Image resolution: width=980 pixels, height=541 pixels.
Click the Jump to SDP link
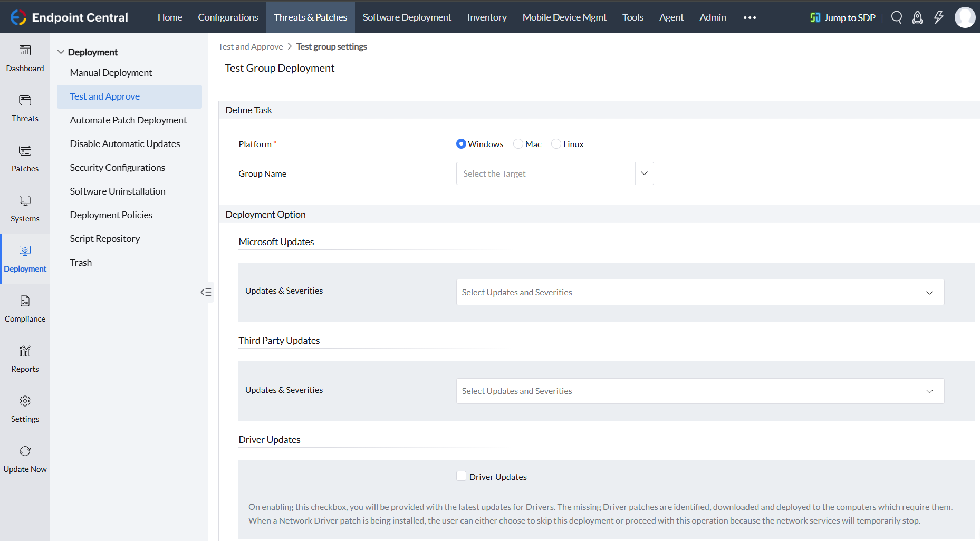(x=849, y=17)
